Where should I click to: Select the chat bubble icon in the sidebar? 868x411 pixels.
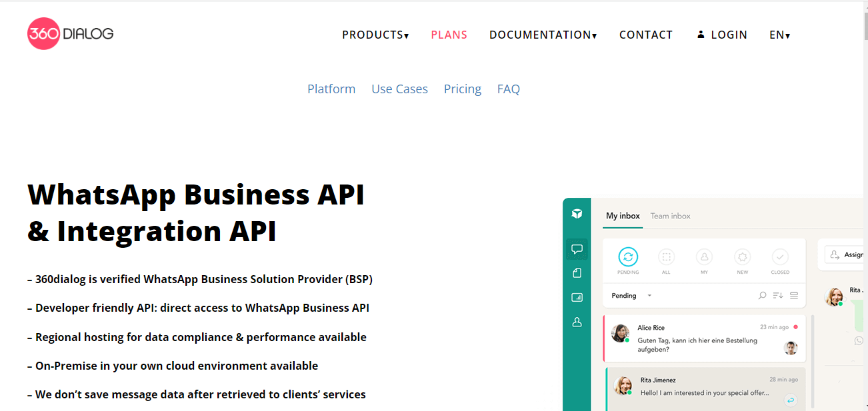click(577, 249)
